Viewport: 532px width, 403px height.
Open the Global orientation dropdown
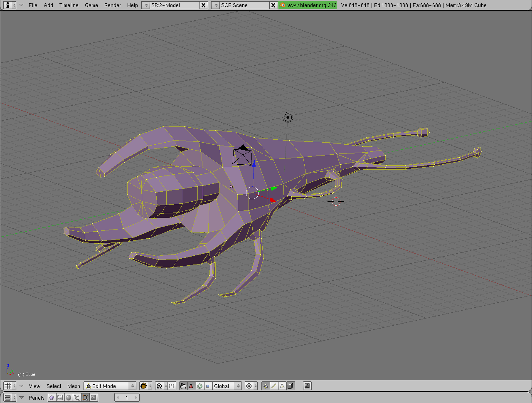227,386
